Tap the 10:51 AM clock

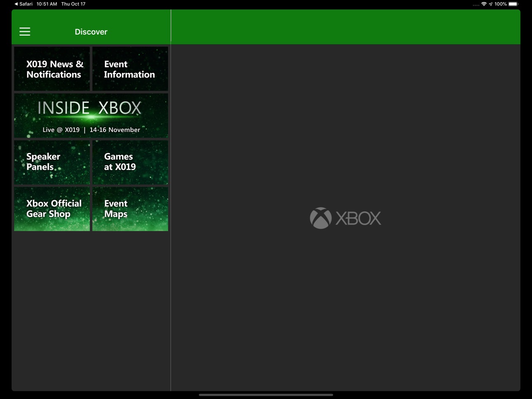click(x=47, y=4)
